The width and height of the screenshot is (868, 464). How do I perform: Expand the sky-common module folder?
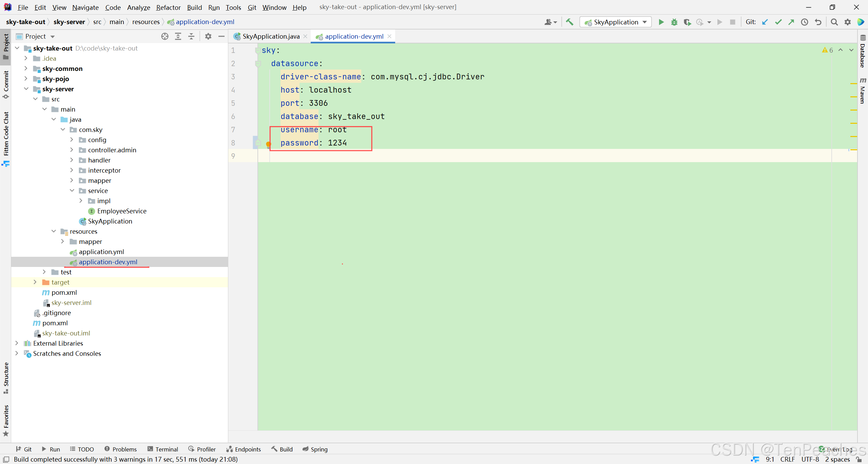[x=26, y=69]
